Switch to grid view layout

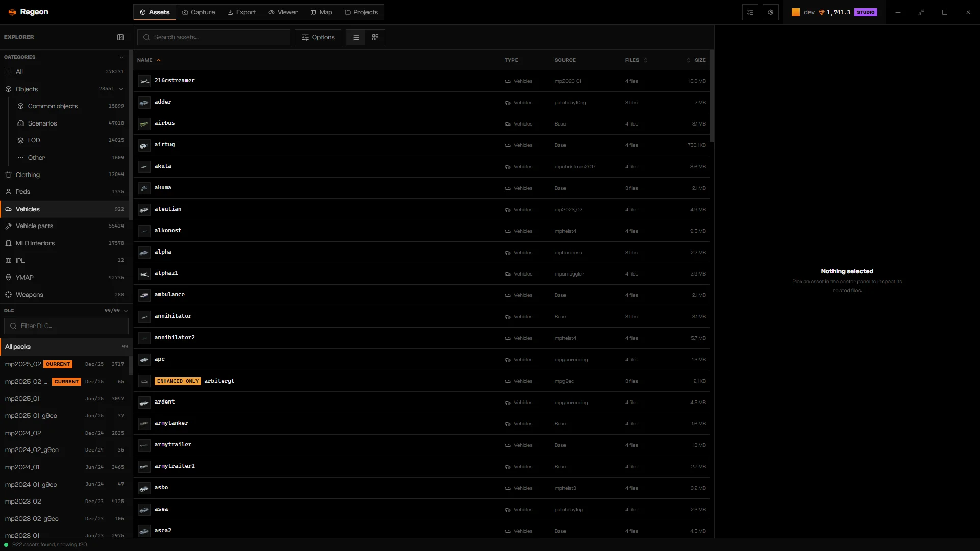tap(375, 37)
